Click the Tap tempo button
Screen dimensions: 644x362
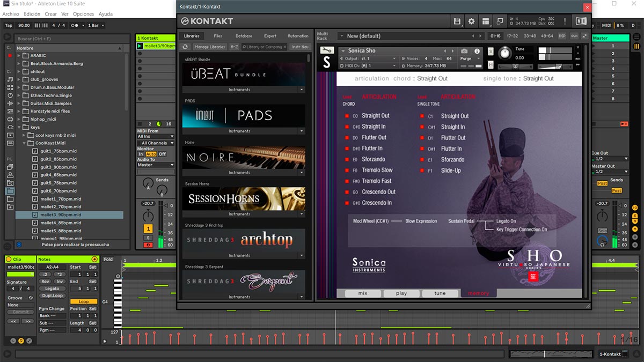pyautogui.click(x=9, y=25)
